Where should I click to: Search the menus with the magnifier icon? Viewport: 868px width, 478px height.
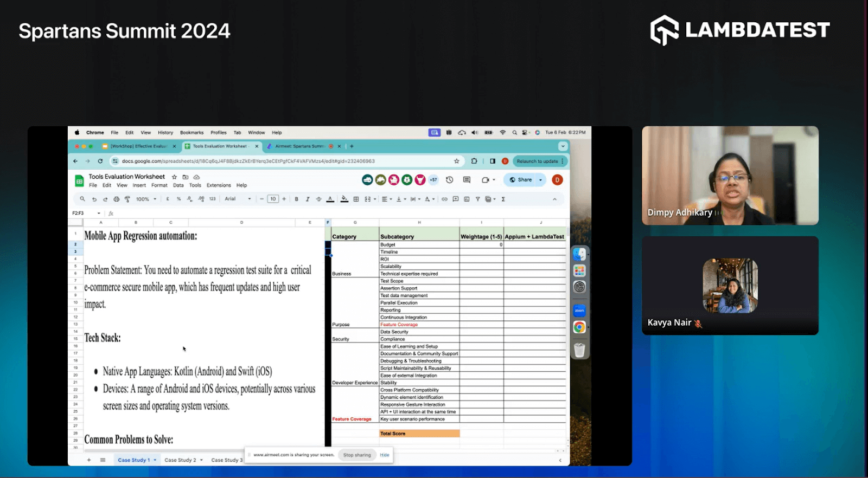click(82, 199)
